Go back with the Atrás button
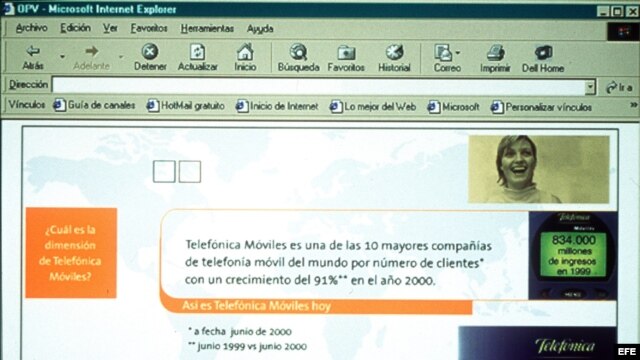 (33, 57)
